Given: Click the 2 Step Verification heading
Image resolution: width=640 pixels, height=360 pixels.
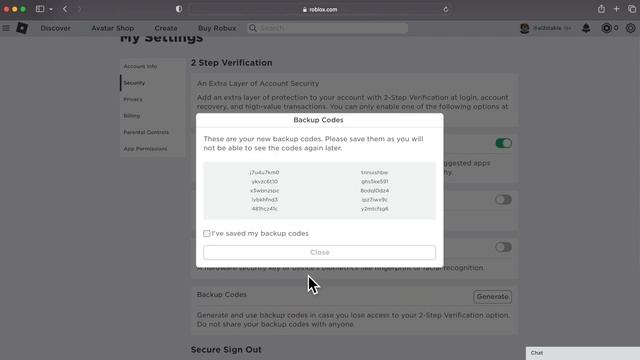Looking at the screenshot, I should [x=231, y=63].
